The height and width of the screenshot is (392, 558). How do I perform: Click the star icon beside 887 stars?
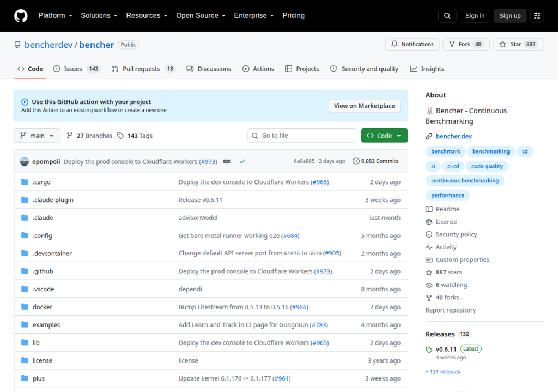(429, 272)
